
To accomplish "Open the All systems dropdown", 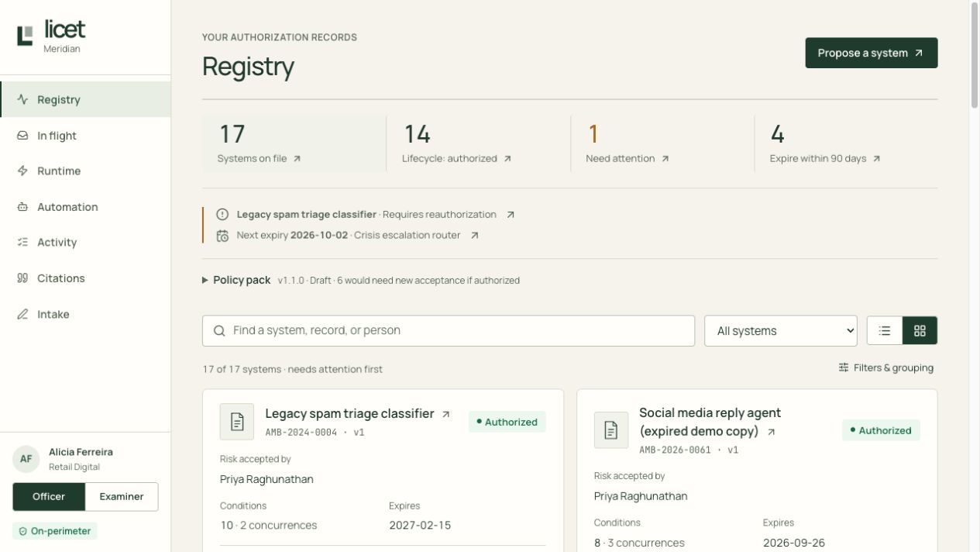I will point(781,331).
